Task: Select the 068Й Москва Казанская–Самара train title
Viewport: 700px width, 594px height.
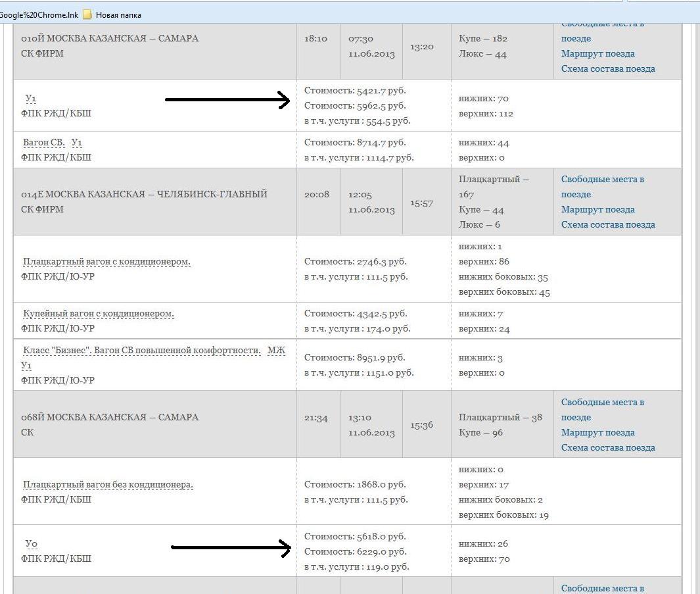Action: tap(110, 417)
